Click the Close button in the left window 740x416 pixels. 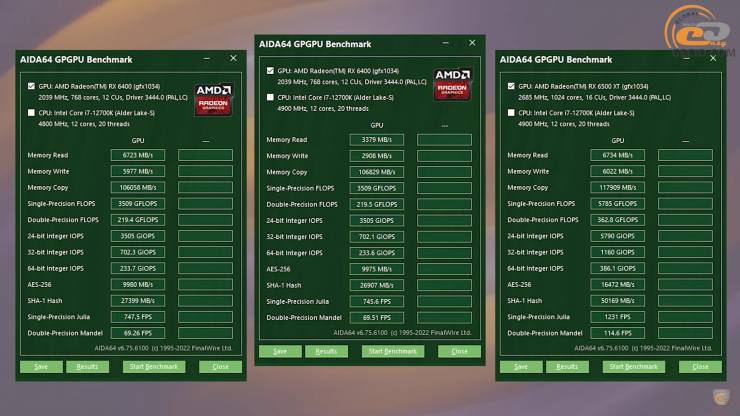tap(220, 367)
